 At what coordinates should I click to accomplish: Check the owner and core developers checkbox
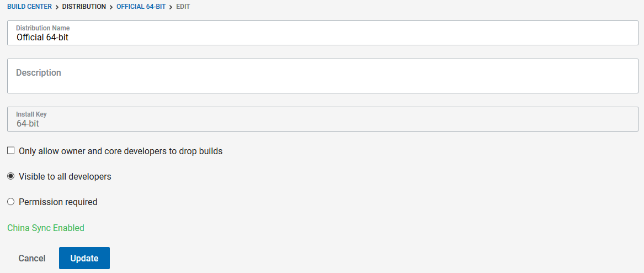pos(11,151)
